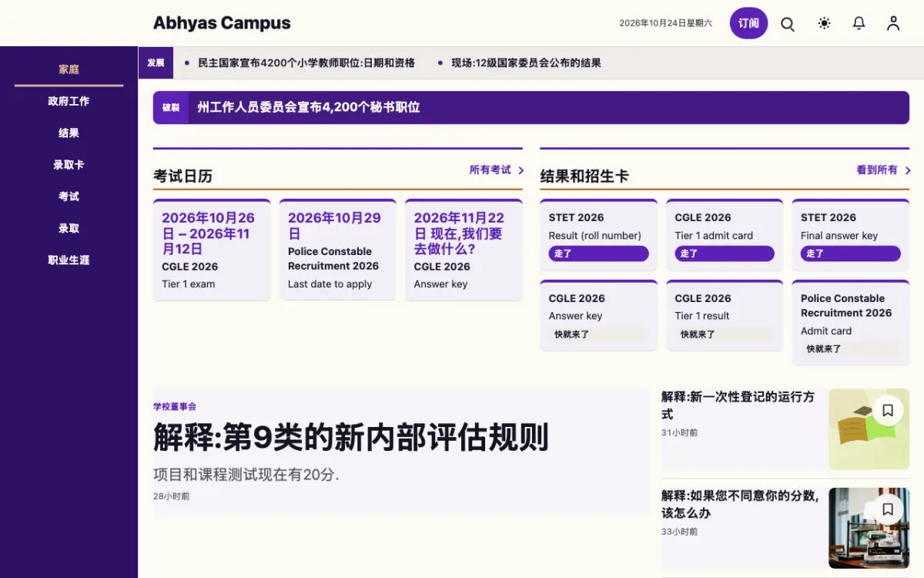
Task: Open Police Constable Last date to apply card
Action: (x=337, y=250)
